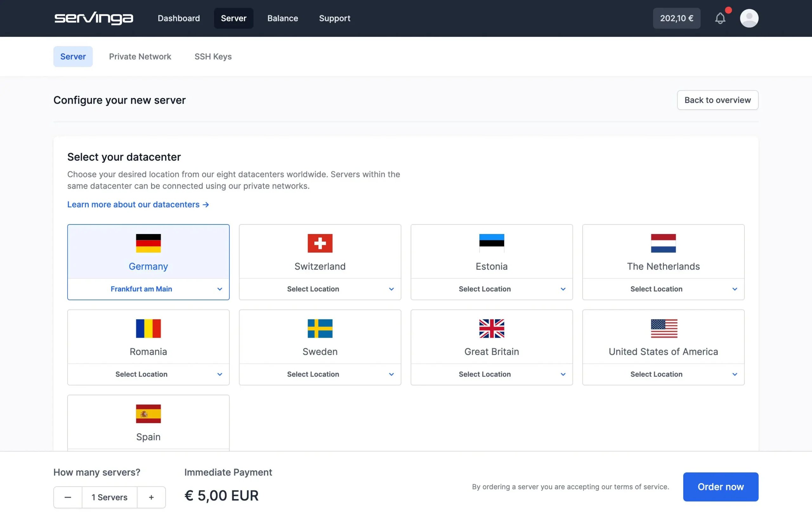Select the Spain flag icon
Screen dimensions: 812x522
[148, 414]
